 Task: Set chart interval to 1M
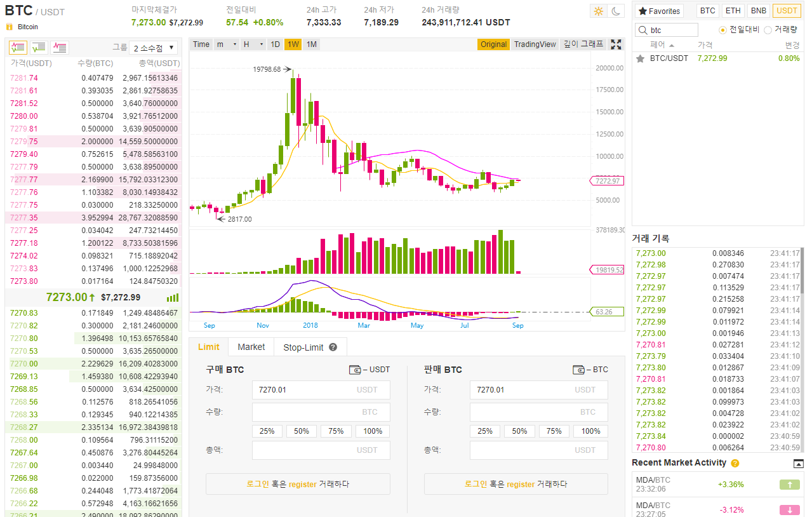coord(312,44)
